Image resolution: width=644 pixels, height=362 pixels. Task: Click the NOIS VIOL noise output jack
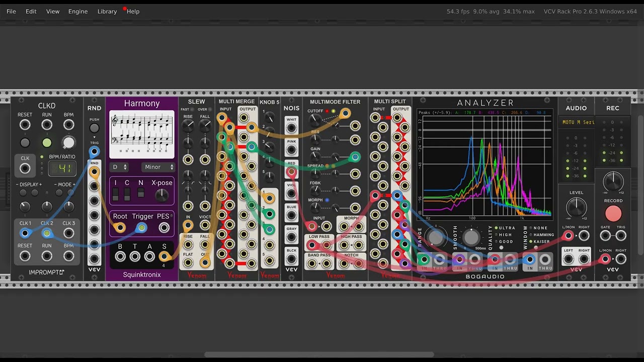291,194
